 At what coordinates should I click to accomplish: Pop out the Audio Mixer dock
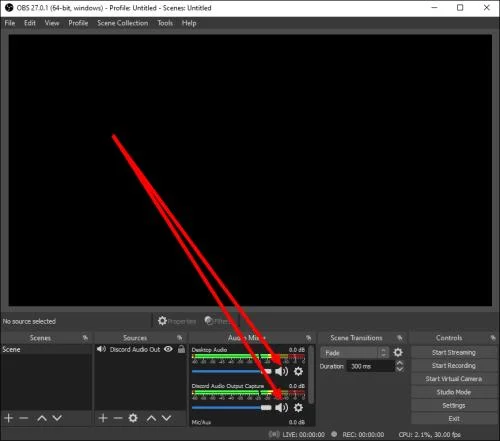click(x=308, y=338)
